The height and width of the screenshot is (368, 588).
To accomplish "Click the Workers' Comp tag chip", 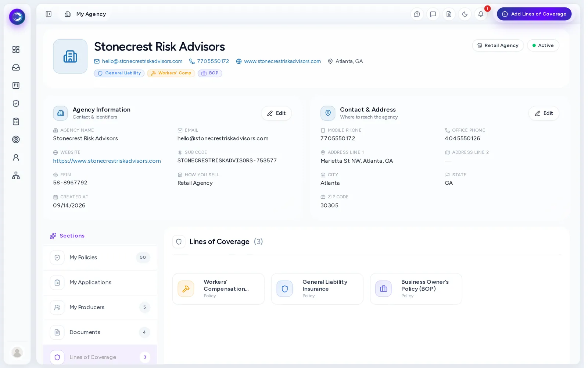I will (x=171, y=73).
